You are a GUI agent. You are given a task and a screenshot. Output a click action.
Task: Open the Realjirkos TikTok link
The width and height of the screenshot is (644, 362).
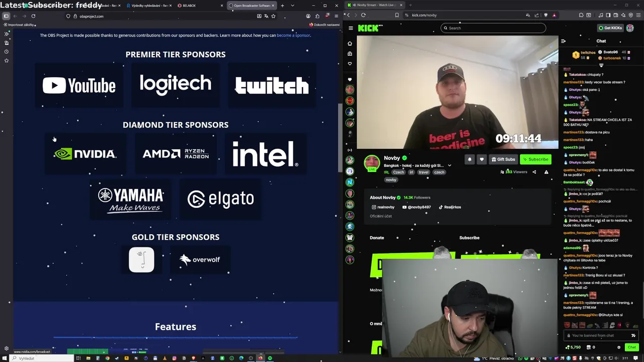(450, 207)
